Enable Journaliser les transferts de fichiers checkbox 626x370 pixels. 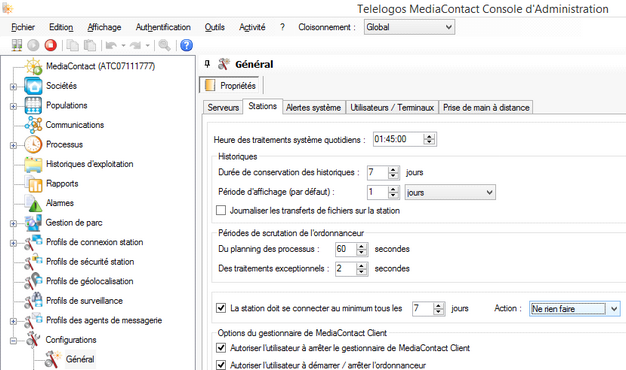[221, 210]
